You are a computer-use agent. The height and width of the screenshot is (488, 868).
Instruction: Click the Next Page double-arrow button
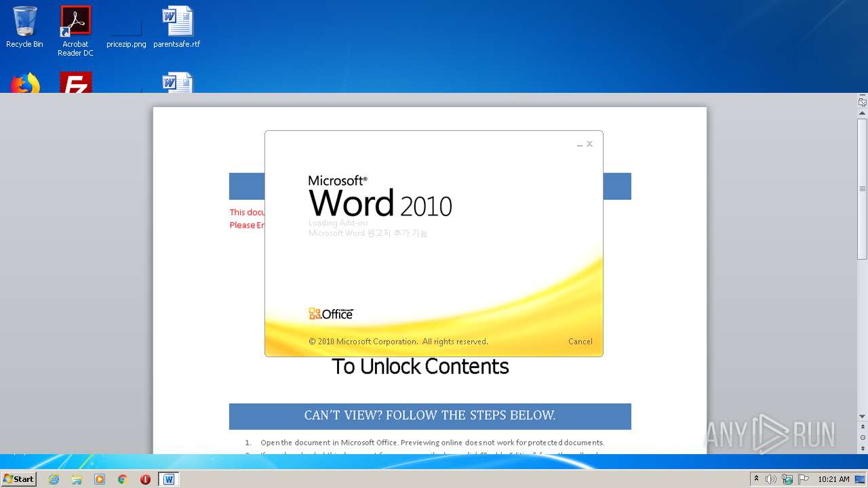(x=863, y=448)
